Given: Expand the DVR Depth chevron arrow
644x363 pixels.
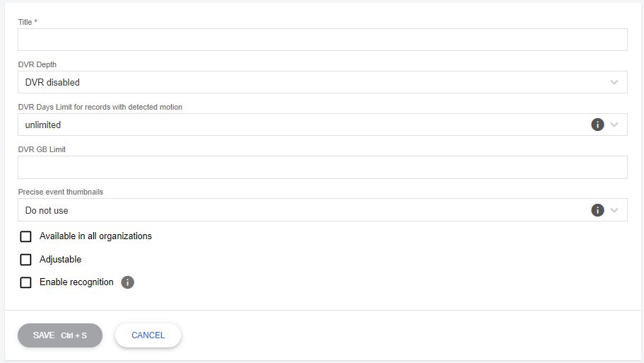Looking at the screenshot, I should (614, 82).
